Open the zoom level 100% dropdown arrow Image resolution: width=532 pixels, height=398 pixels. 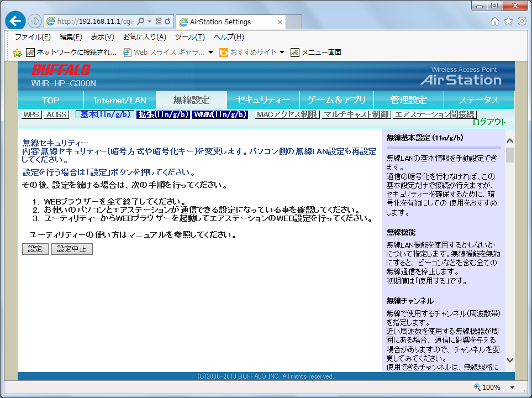513,387
